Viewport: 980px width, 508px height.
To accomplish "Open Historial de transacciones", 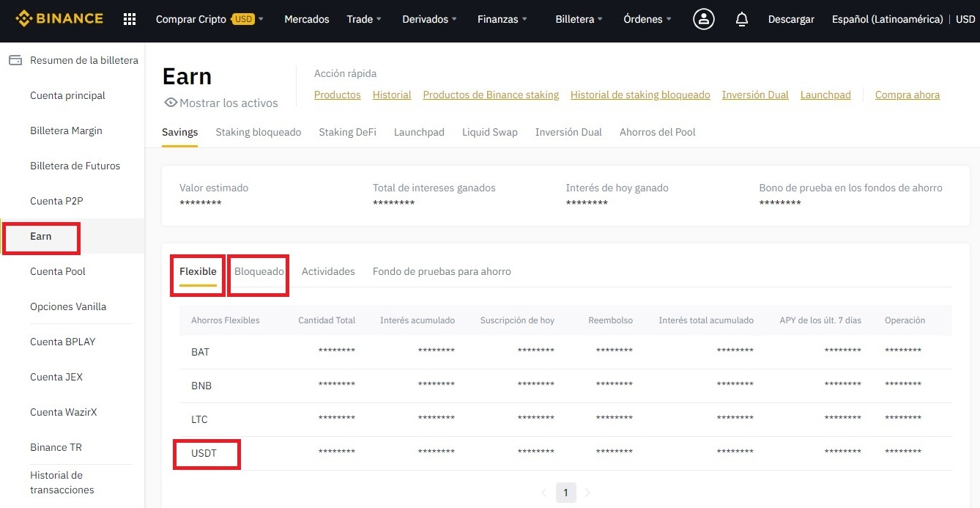I will 62,482.
